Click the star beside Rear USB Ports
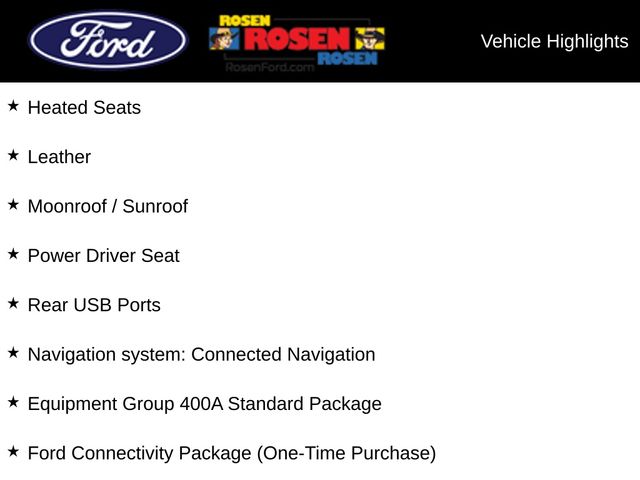Image resolution: width=640 pixels, height=480 pixels. coord(13,303)
